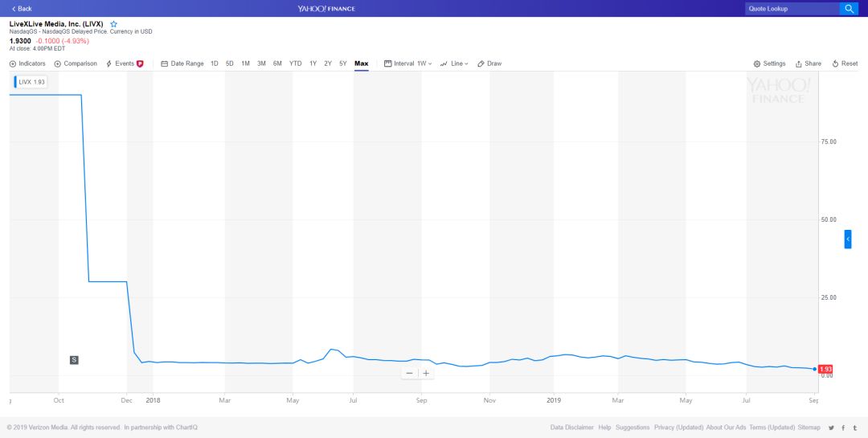This screenshot has width=868, height=438.
Task: Open the Suggestions link
Action: pyautogui.click(x=633, y=428)
